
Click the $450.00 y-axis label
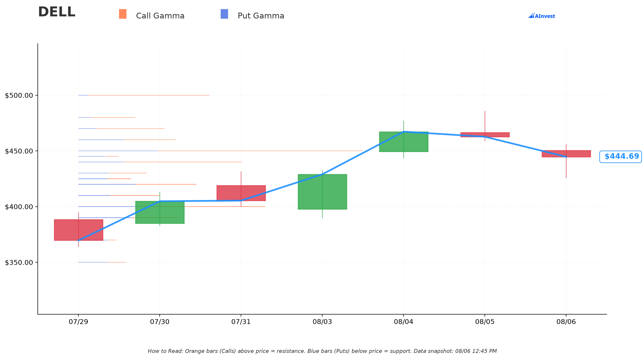tap(19, 151)
